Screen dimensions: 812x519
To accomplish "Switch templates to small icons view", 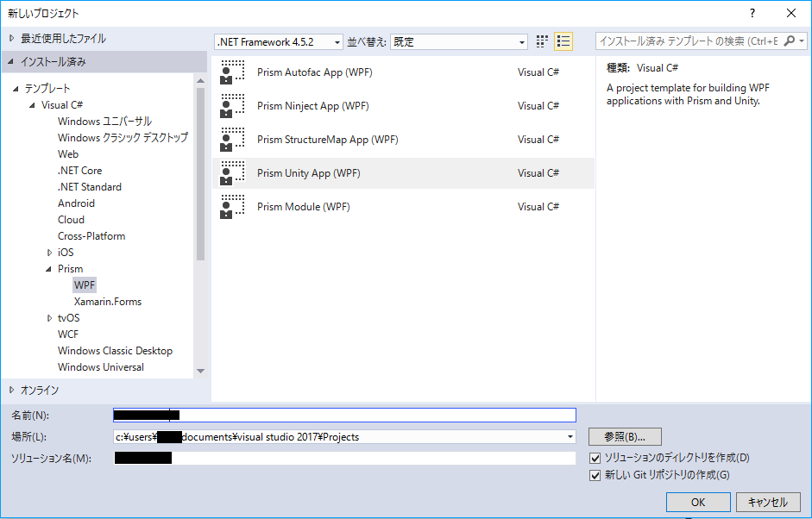I will pyautogui.click(x=542, y=41).
